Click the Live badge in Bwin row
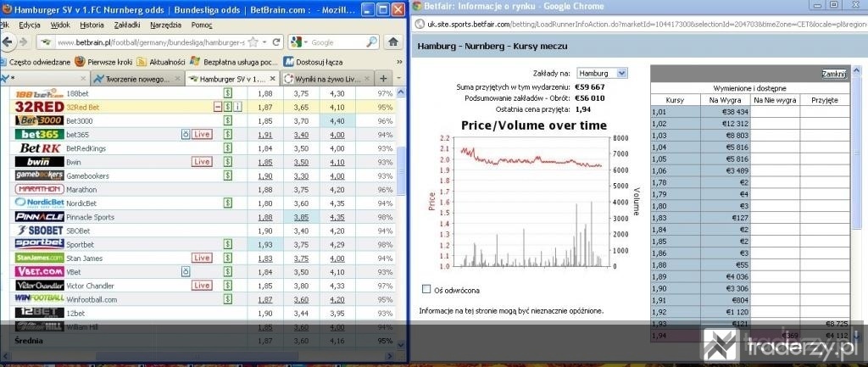Image resolution: width=868 pixels, height=367 pixels. pos(202,162)
